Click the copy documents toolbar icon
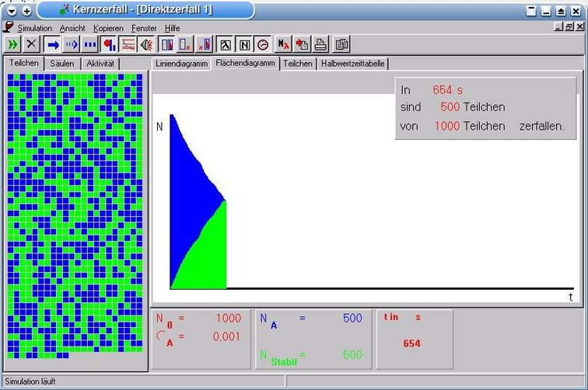Viewport: 588px width, 390px height. pos(341,44)
